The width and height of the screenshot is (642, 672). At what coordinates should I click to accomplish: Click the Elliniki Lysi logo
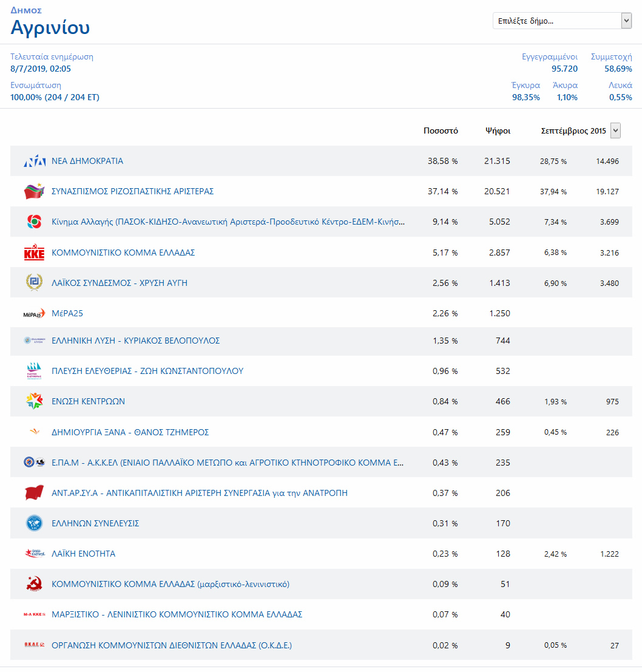tap(34, 341)
